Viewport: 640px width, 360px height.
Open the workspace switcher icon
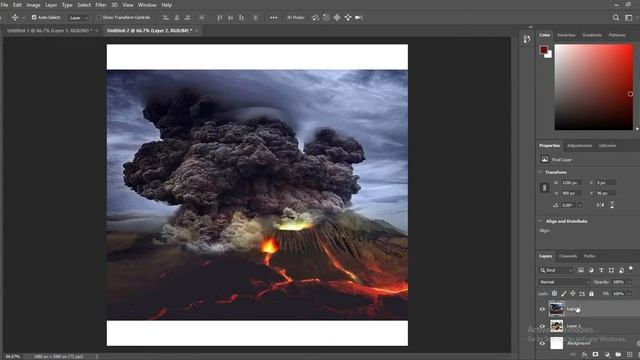click(x=629, y=18)
